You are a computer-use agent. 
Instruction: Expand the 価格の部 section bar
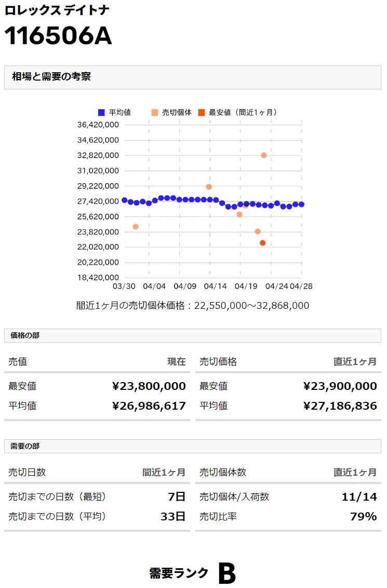pos(193,335)
